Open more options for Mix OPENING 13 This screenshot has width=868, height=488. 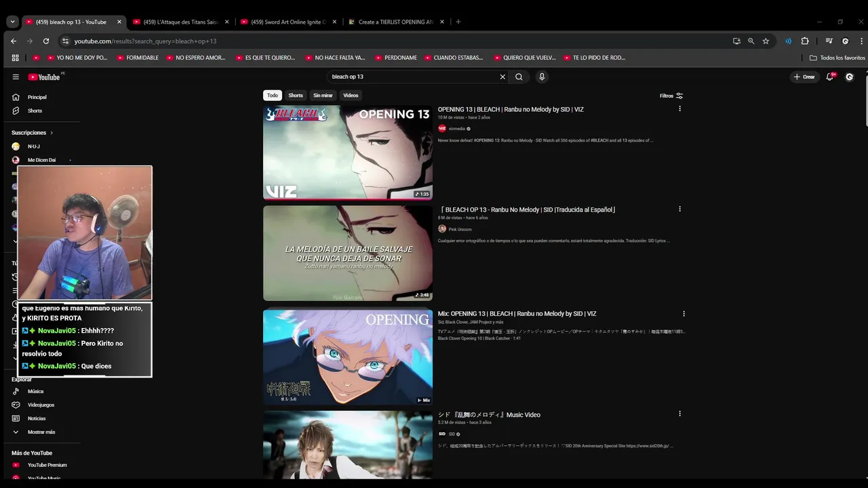(684, 313)
